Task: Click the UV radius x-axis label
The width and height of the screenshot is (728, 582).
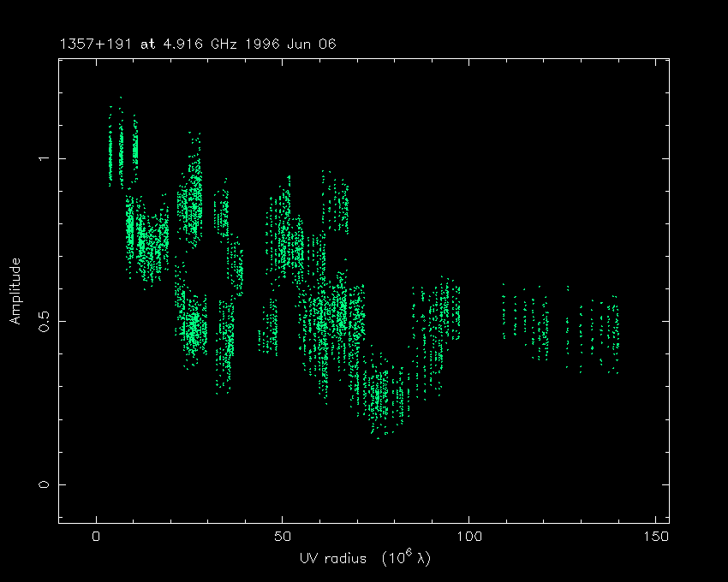Action: 330,559
